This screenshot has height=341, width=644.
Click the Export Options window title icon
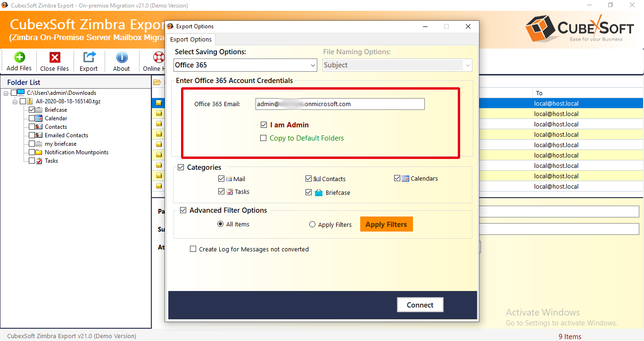pyautogui.click(x=171, y=26)
